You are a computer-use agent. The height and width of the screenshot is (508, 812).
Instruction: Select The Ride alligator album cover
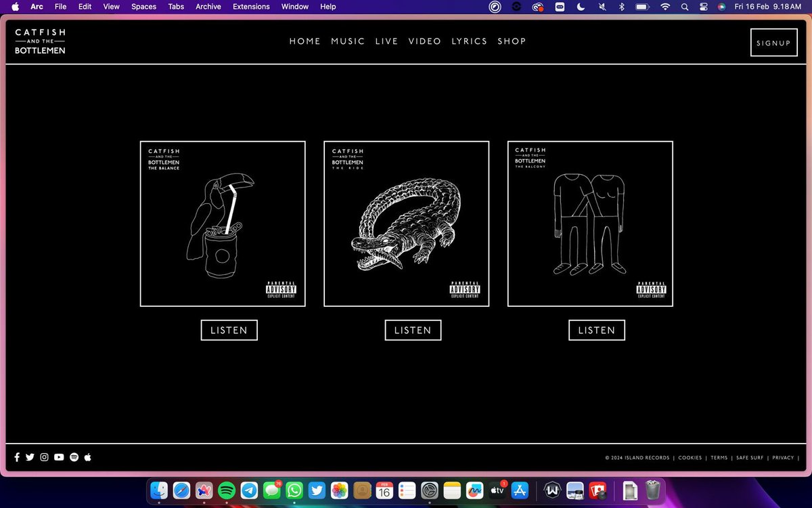[x=407, y=224]
